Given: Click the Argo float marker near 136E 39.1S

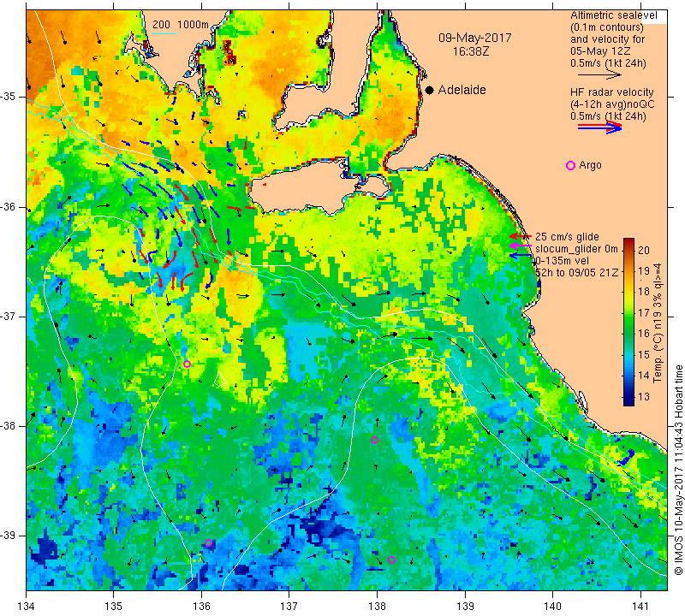Looking at the screenshot, I should click(x=208, y=543).
